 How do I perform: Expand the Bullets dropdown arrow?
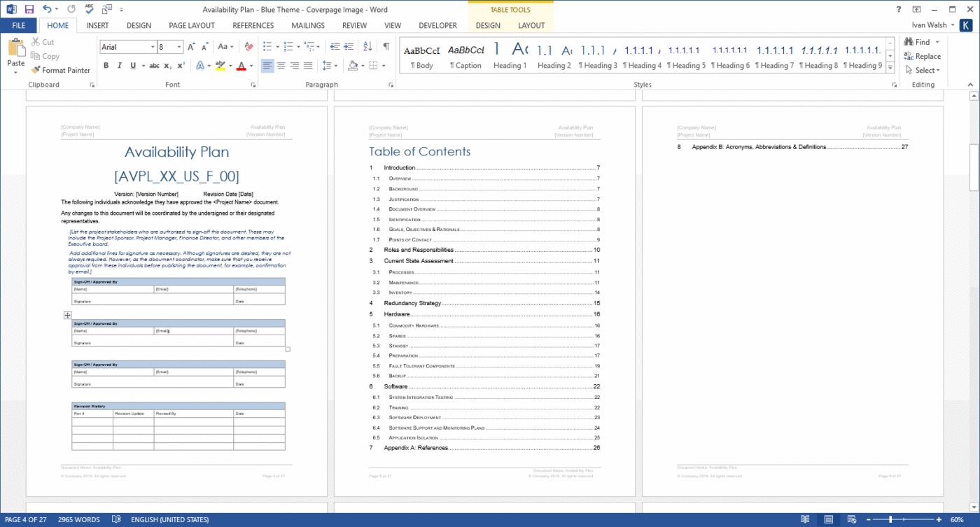pos(276,46)
